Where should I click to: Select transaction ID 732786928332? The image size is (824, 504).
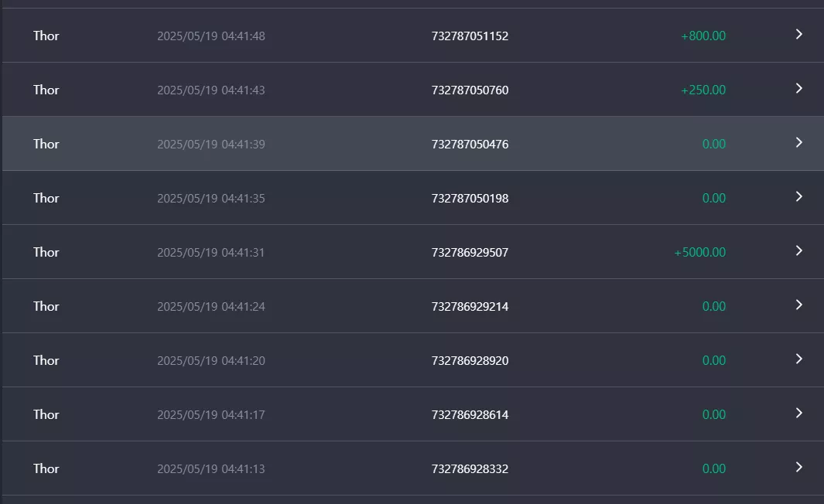tap(470, 468)
